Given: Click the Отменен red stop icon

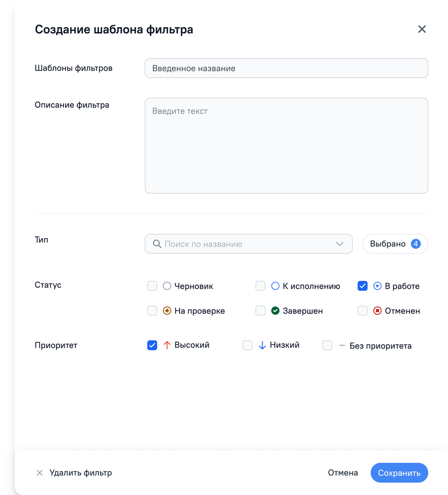Looking at the screenshot, I should point(377,311).
